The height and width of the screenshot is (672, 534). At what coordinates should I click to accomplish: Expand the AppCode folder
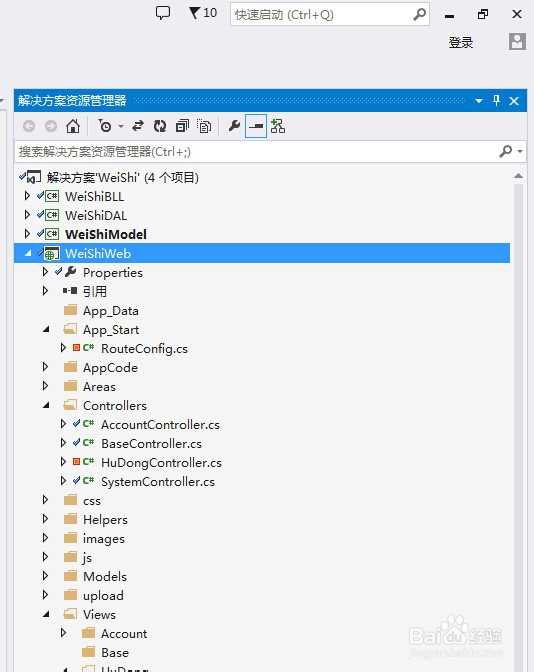pos(45,367)
